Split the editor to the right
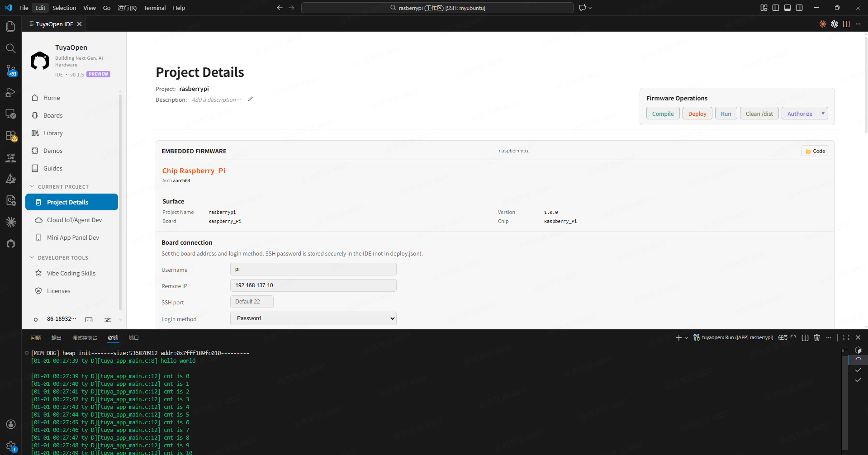 (x=846, y=24)
